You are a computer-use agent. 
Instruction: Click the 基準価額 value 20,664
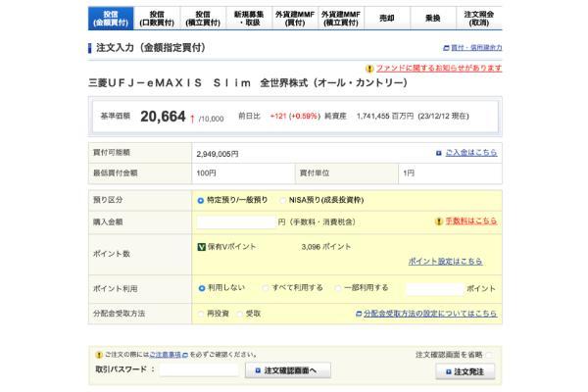coord(163,117)
